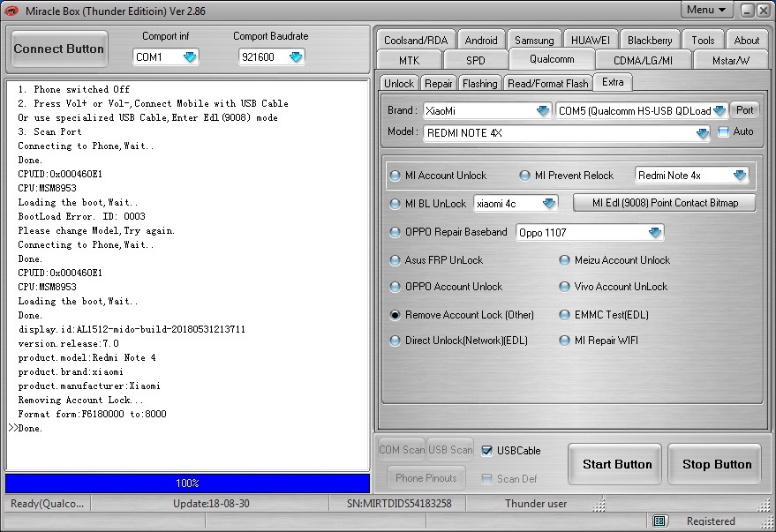This screenshot has width=776, height=532.
Task: Click the Connect Button
Action: click(59, 49)
